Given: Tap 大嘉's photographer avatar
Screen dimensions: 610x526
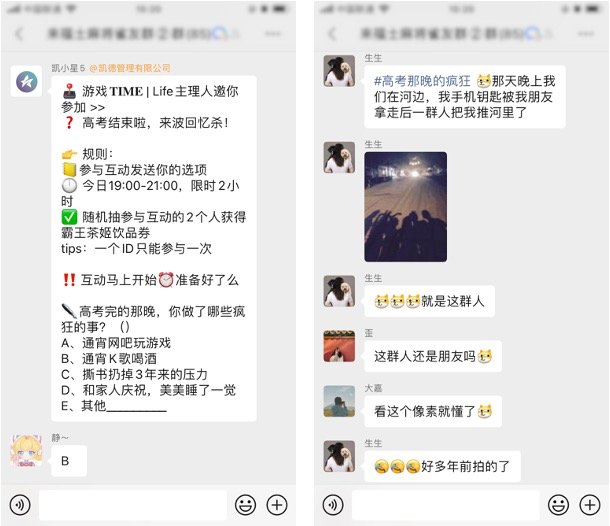Looking at the screenshot, I should pyautogui.click(x=339, y=401).
